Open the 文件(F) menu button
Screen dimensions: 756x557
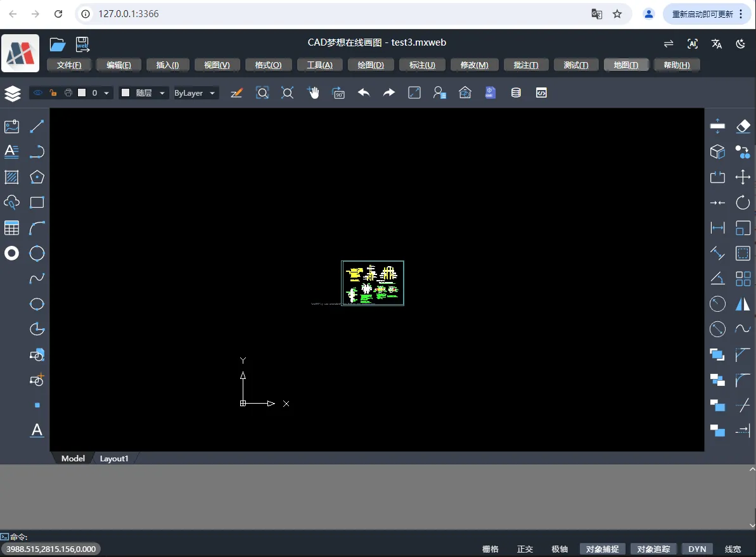pos(69,65)
